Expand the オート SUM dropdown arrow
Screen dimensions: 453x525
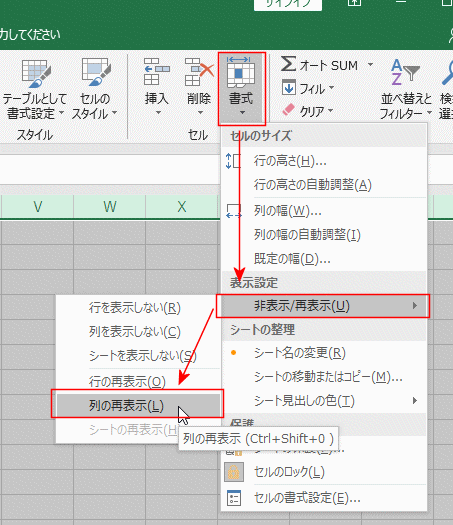tap(370, 64)
